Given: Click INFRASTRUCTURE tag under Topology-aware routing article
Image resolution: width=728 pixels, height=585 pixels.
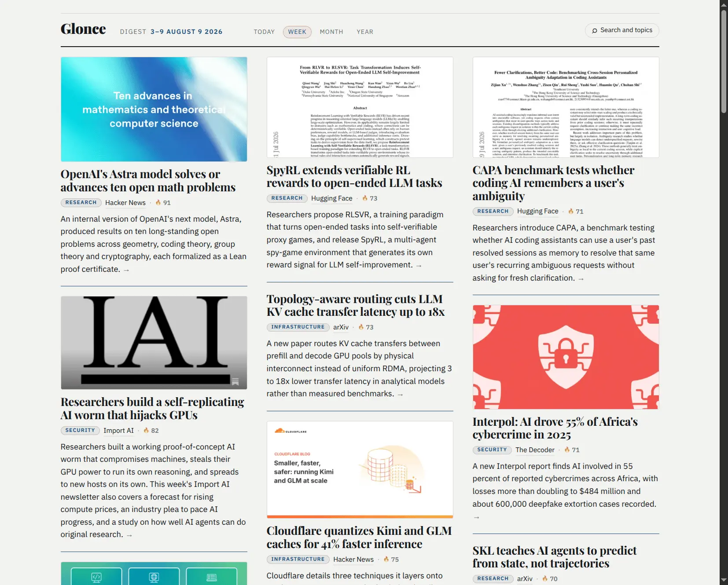Looking at the screenshot, I should click(x=298, y=327).
